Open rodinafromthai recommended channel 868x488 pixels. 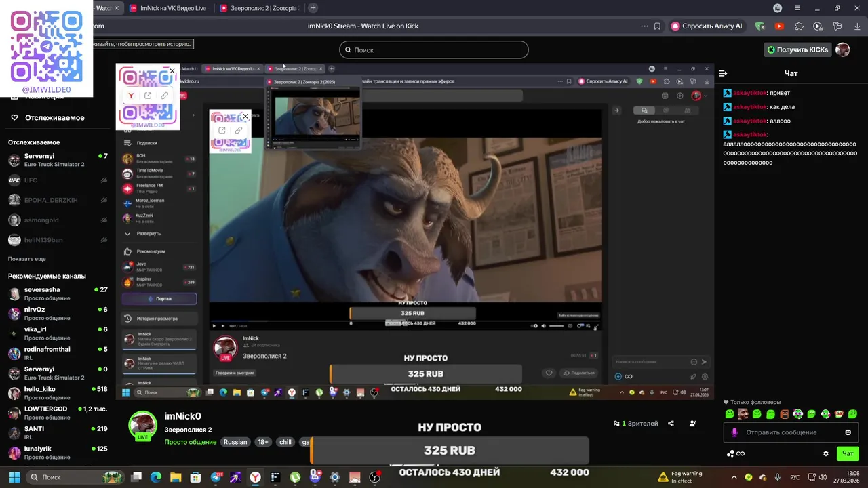58,353
